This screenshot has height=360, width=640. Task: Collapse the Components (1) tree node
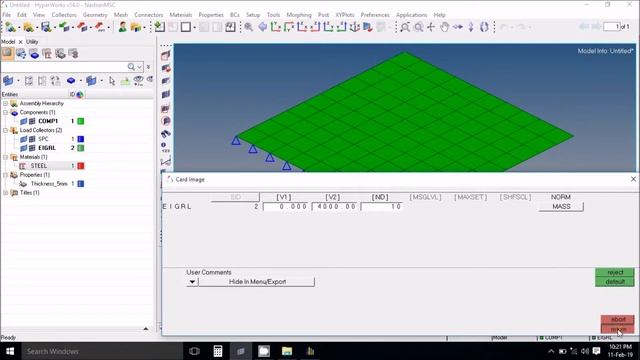click(x=6, y=113)
